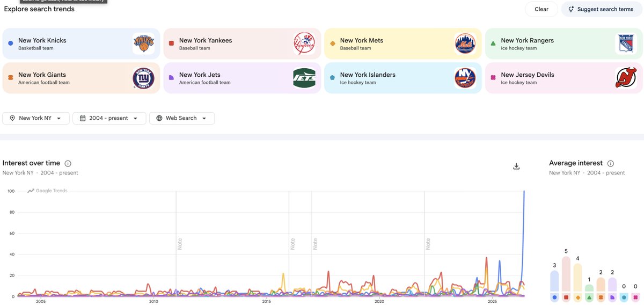Click the Note marker near 2017
The height and width of the screenshot is (305, 644).
click(x=315, y=244)
